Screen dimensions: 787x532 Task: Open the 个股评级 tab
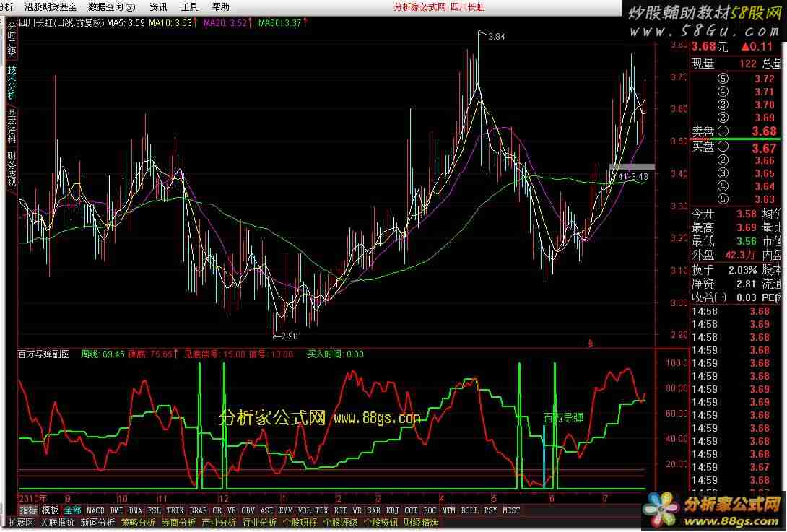click(340, 523)
